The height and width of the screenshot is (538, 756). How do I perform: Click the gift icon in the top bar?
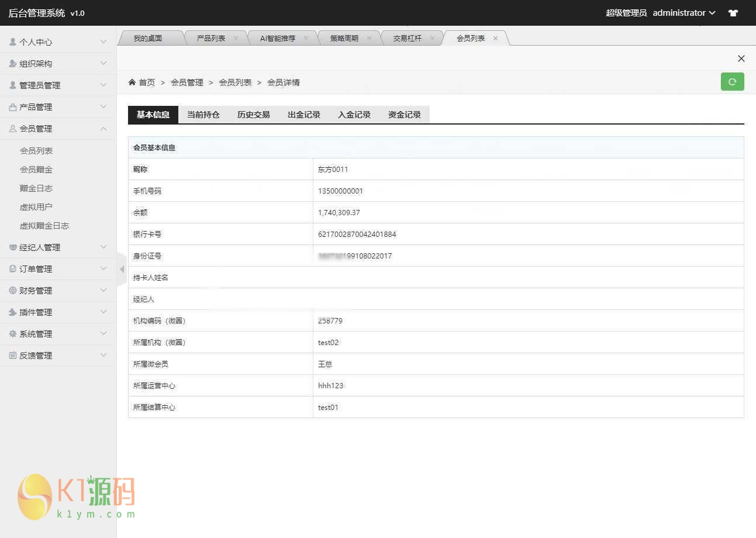[733, 12]
